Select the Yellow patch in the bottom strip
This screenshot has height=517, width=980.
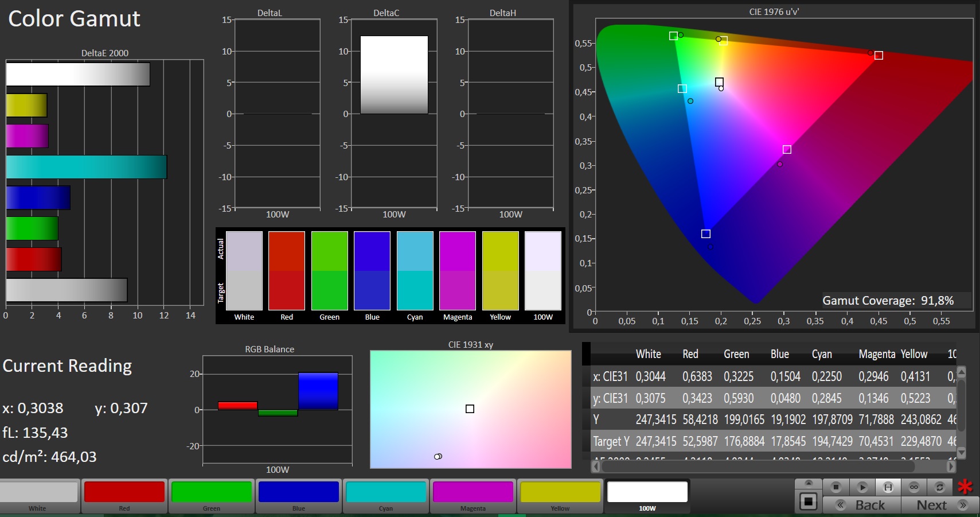tap(560, 496)
